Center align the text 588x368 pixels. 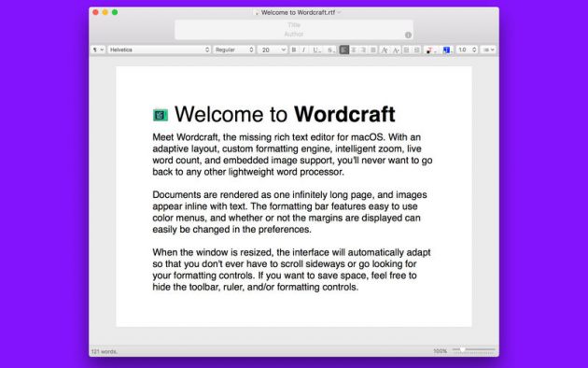click(354, 50)
